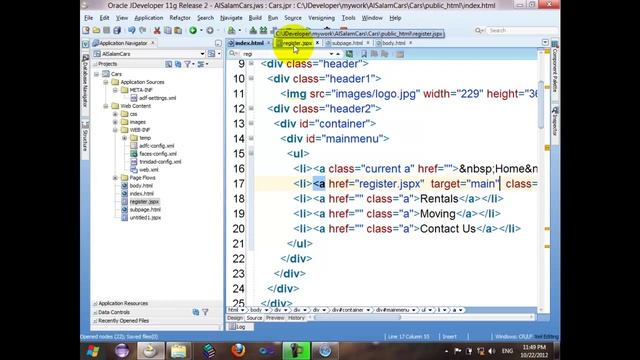The height and width of the screenshot is (360, 640).
Task: Switch to the Preview view tab
Action: [x=275, y=318]
